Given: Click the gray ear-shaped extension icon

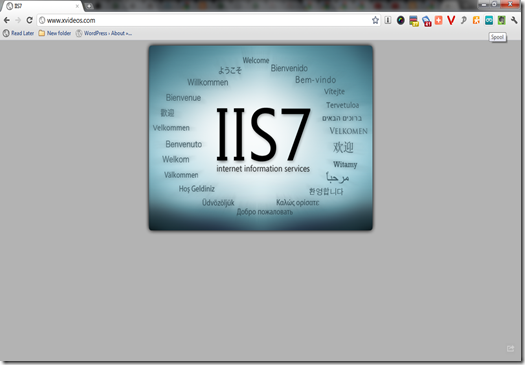Looking at the screenshot, I should pos(464,20).
